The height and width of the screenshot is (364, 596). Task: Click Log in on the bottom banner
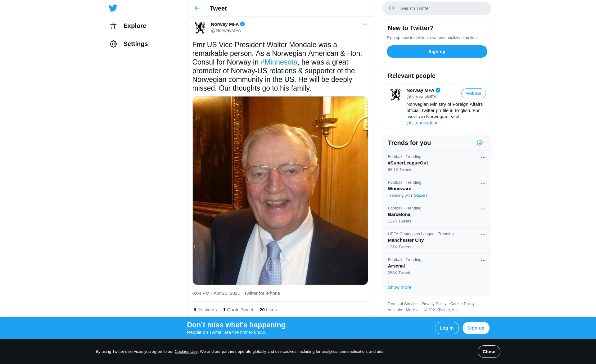pyautogui.click(x=446, y=328)
